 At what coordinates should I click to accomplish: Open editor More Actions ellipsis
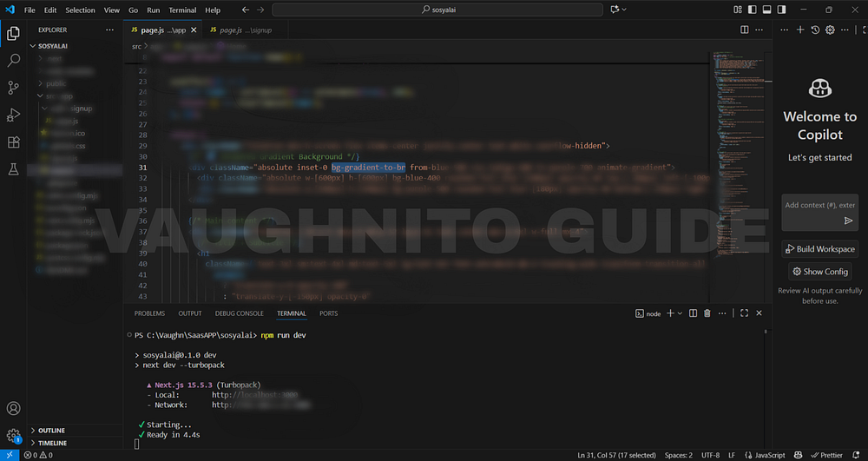tap(759, 30)
